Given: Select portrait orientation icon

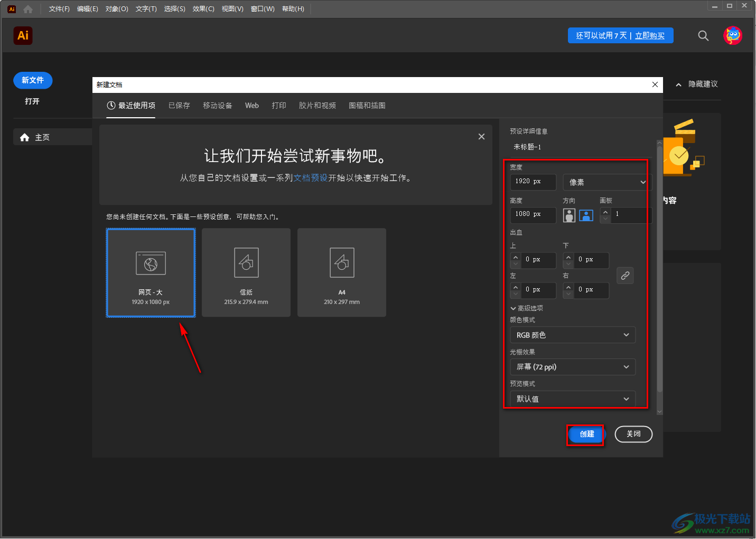Looking at the screenshot, I should pos(569,215).
